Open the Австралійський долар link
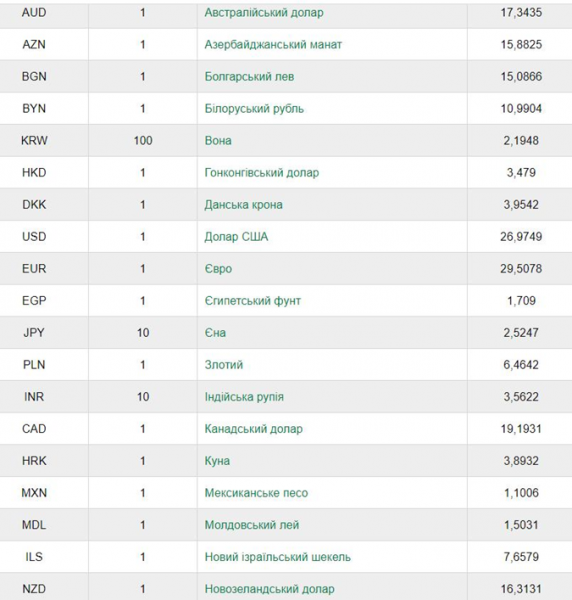Viewport: 572px width, 600px height. point(264,13)
